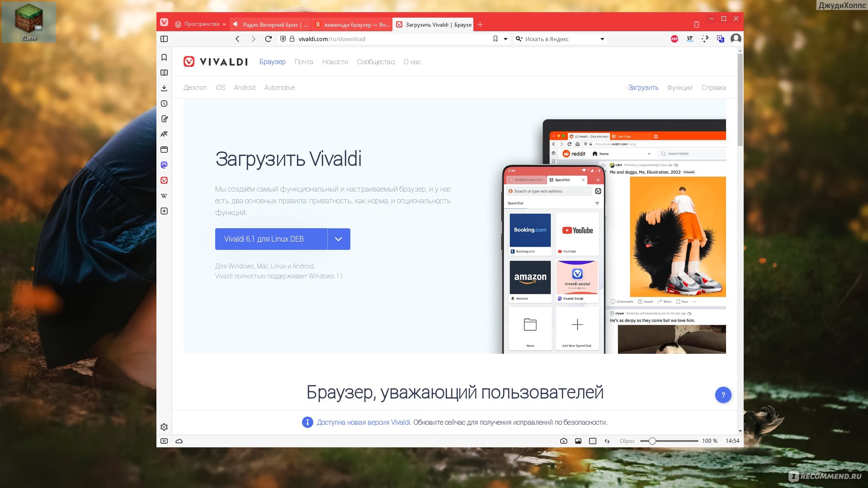Open the tracker blocker shield icon

tap(283, 39)
